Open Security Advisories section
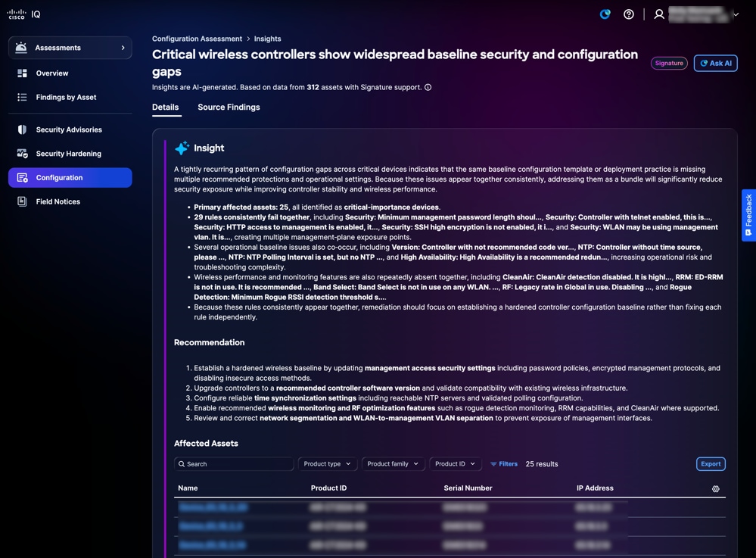 (x=70, y=129)
